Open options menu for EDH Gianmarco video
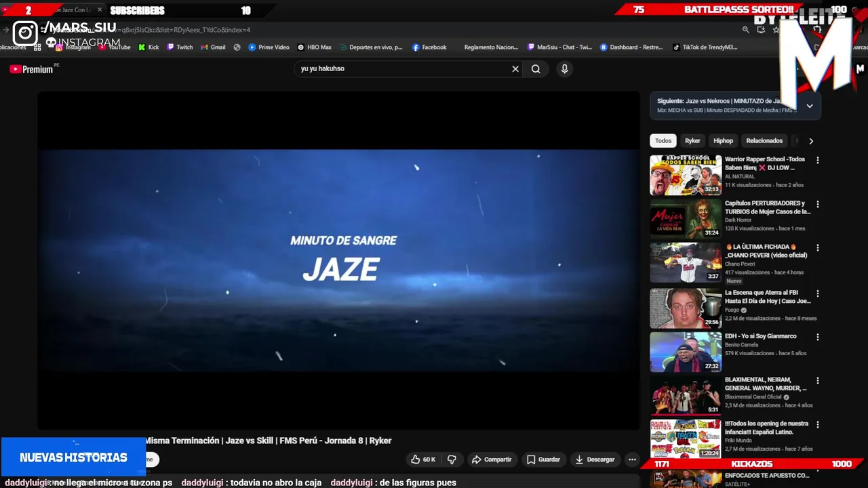 [817, 337]
